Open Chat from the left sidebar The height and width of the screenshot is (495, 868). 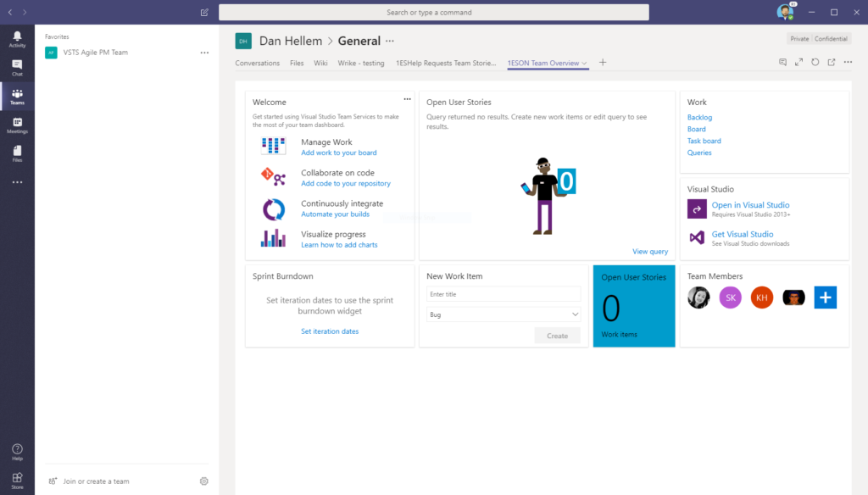point(17,68)
